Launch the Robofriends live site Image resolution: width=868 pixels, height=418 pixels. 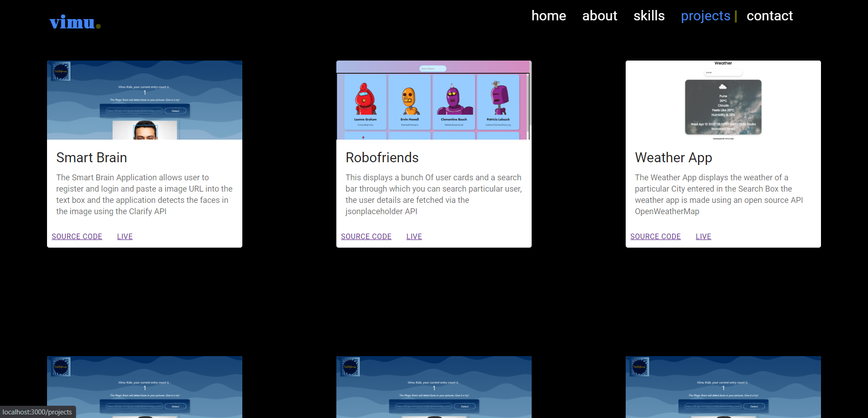coord(414,236)
